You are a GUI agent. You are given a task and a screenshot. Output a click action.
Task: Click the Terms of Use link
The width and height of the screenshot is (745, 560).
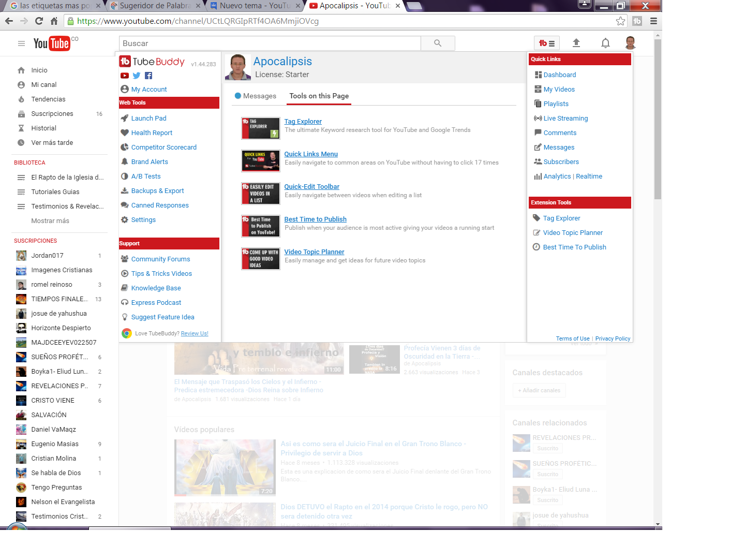(x=573, y=338)
